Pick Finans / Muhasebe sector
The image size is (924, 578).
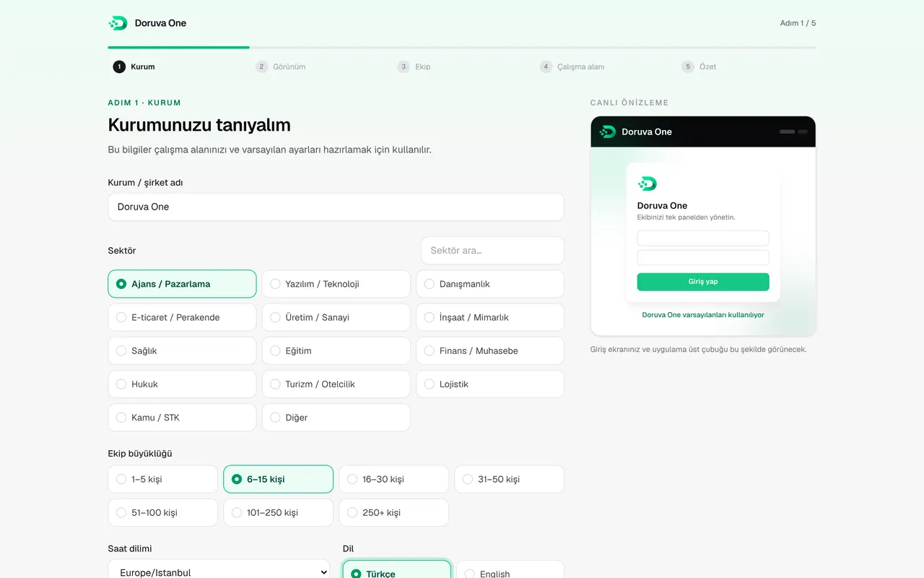click(x=490, y=350)
